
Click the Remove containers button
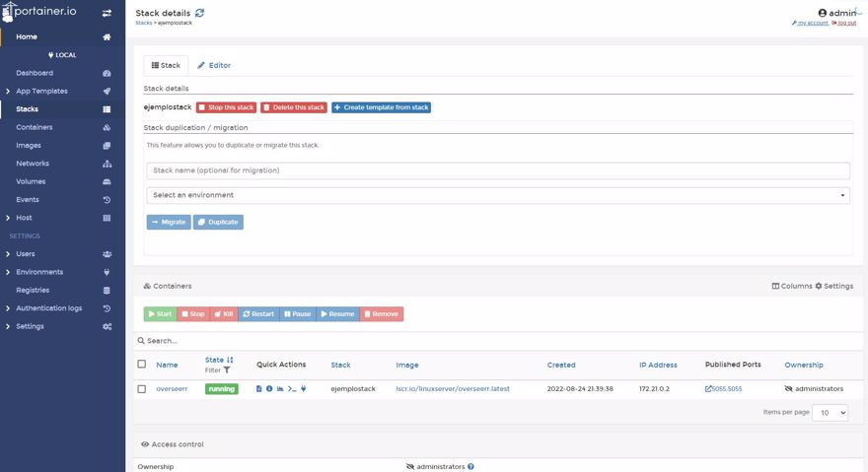tap(382, 313)
